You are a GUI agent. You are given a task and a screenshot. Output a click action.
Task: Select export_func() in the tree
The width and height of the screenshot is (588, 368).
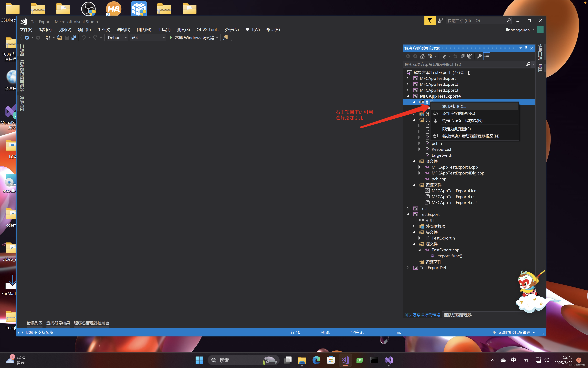click(x=450, y=256)
